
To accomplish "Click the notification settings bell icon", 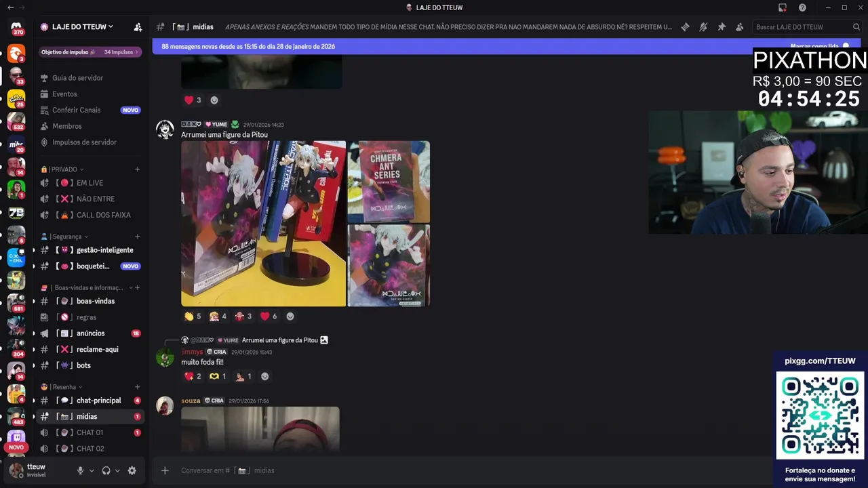I will click(x=703, y=27).
